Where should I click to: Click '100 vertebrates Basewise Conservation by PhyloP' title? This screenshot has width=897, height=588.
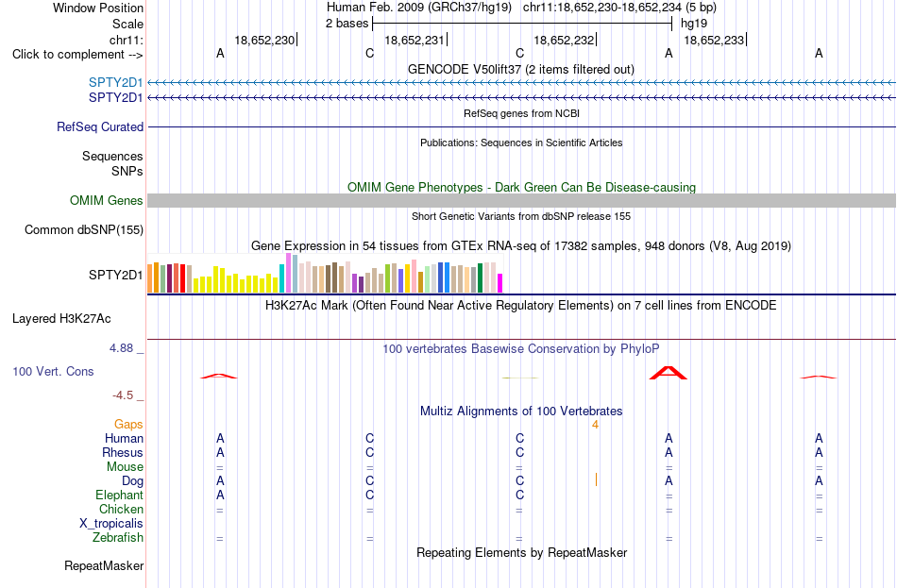(x=521, y=349)
